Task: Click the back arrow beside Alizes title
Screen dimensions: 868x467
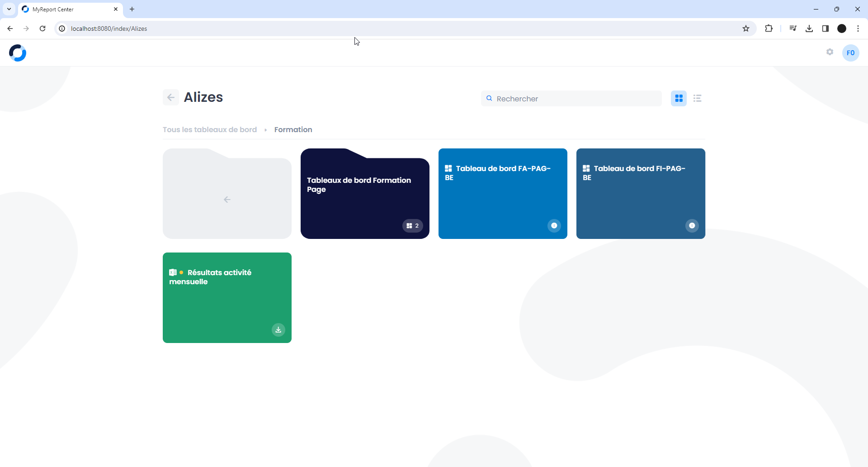Action: point(171,97)
